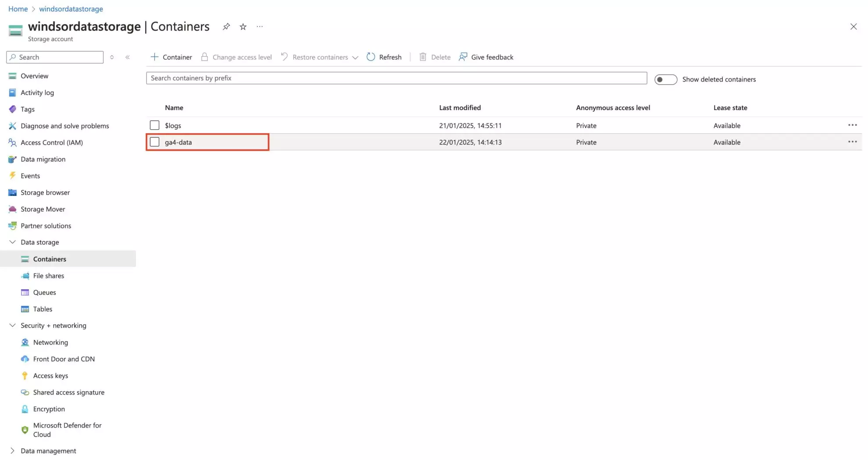Open Queues under Data storage
The height and width of the screenshot is (460, 868).
tap(44, 292)
